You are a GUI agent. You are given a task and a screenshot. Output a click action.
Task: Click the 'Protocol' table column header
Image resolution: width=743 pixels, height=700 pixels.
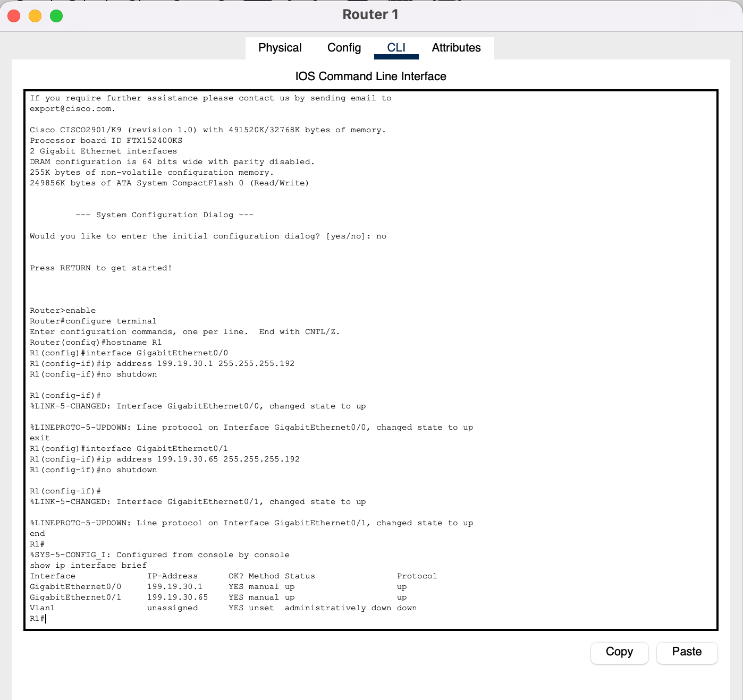pos(417,576)
